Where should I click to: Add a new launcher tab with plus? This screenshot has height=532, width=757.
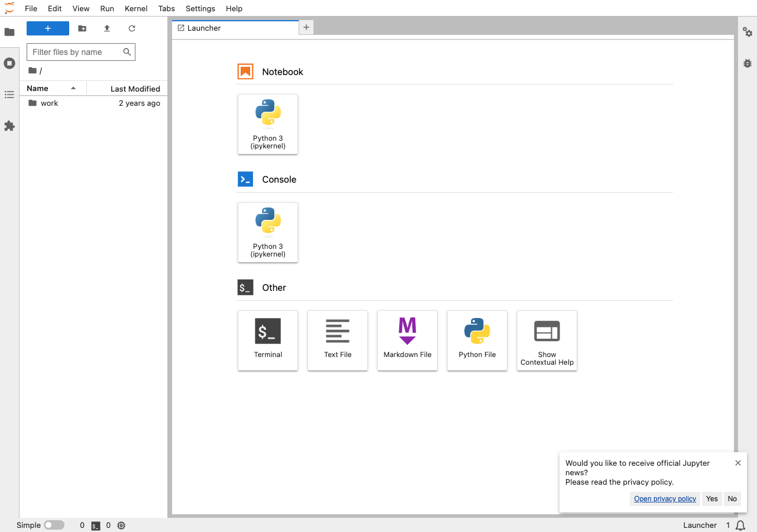pyautogui.click(x=306, y=27)
